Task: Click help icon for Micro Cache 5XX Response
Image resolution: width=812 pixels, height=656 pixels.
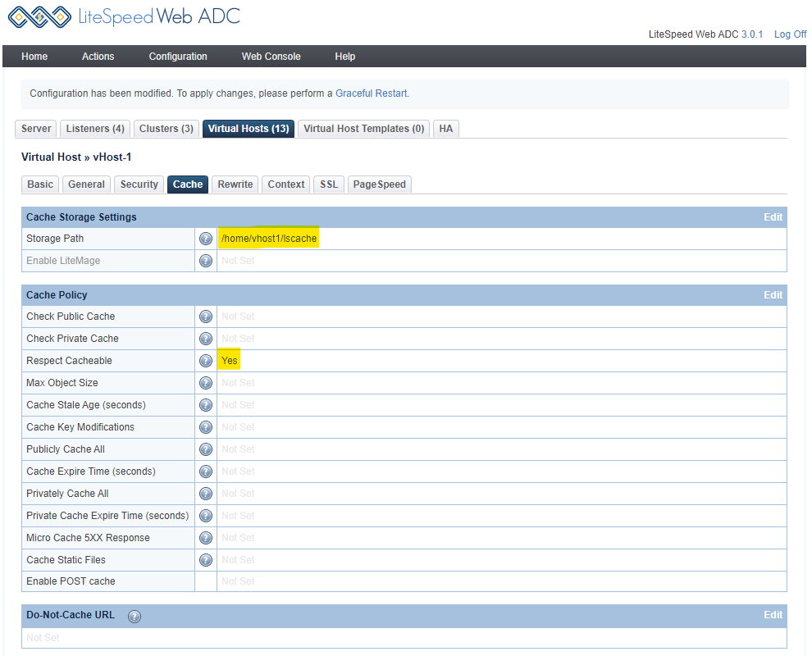Action: pos(206,538)
